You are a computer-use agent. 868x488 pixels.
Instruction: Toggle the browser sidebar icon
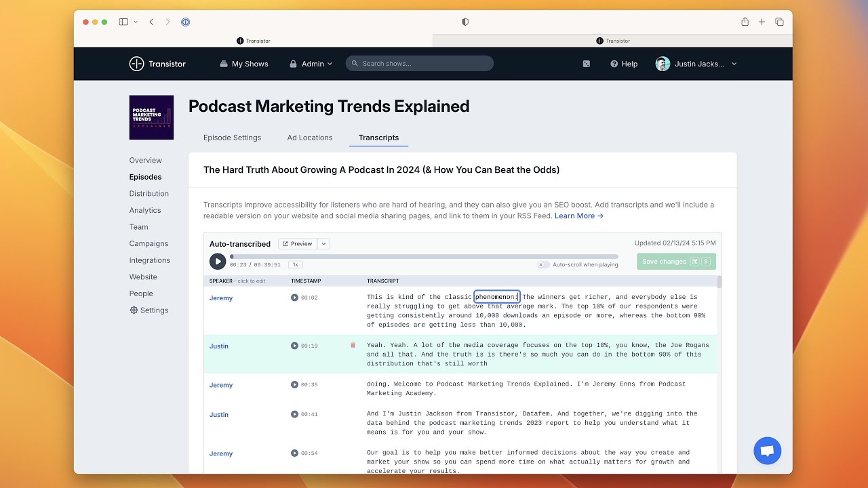pyautogui.click(x=123, y=22)
